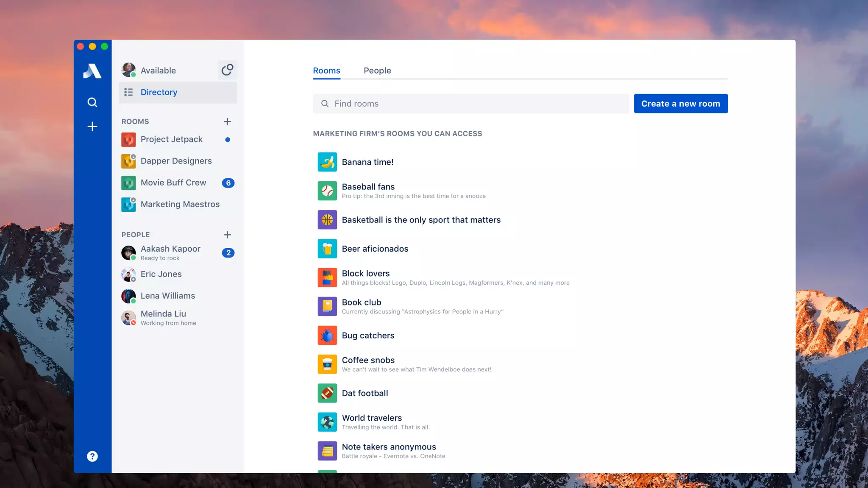Image resolution: width=868 pixels, height=488 pixels.
Task: Open the World travelers room
Action: 372,418
